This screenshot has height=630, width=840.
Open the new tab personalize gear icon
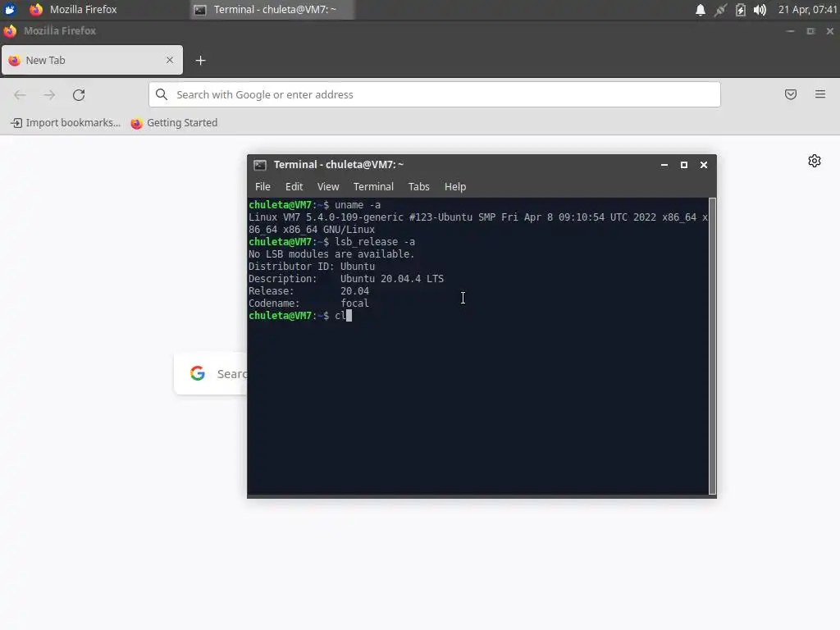[x=815, y=161]
